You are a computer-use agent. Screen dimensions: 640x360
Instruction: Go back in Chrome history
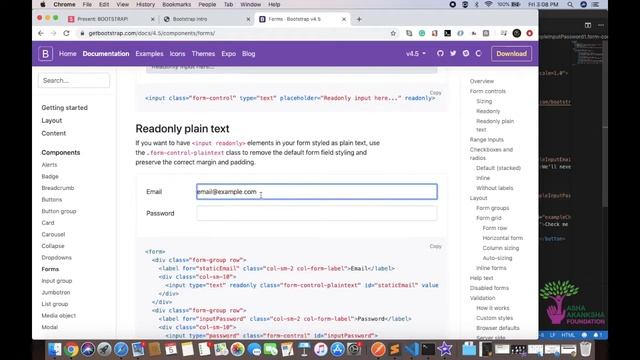point(41,33)
